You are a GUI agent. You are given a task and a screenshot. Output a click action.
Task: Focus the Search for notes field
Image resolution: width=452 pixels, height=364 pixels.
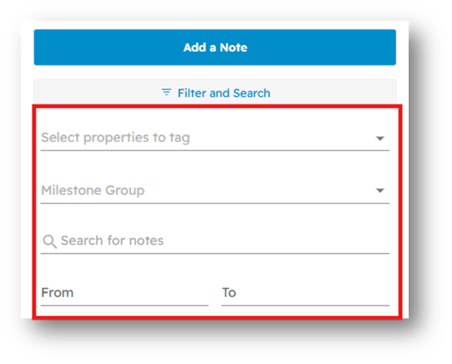coord(215,241)
